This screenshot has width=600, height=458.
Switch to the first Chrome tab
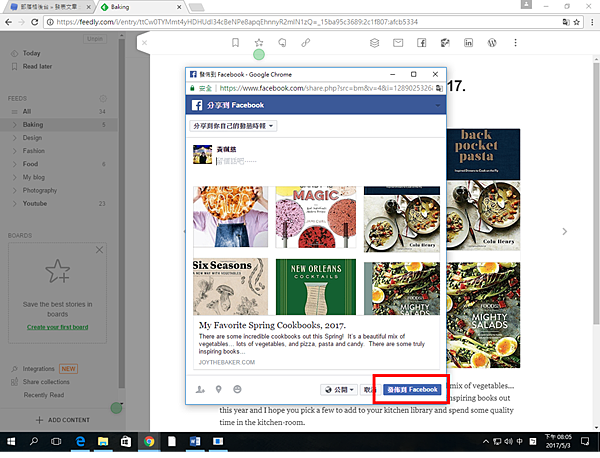[50, 7]
